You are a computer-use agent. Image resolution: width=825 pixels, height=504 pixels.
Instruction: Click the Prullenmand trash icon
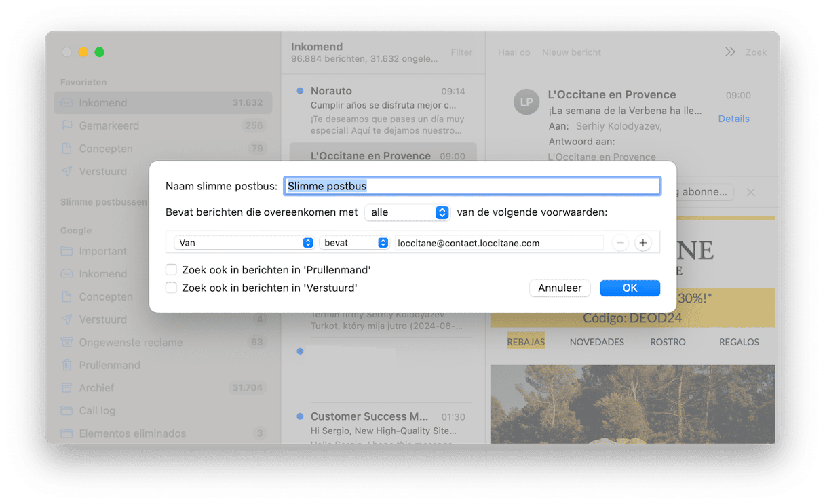pos(66,365)
